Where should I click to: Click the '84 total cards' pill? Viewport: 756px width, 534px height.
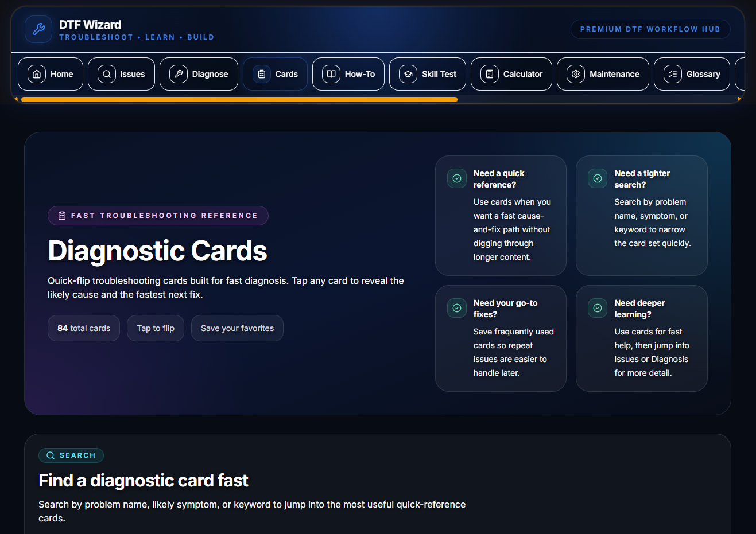click(x=84, y=328)
